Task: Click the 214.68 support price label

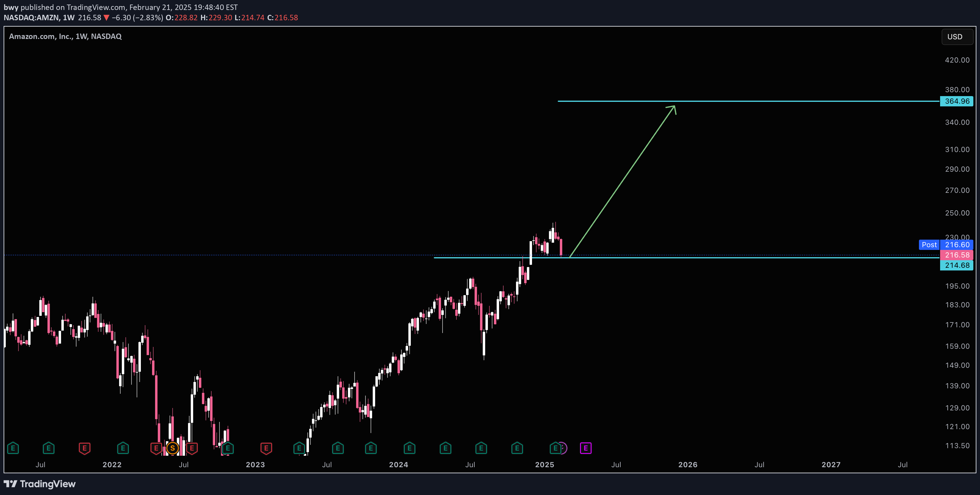Action: coord(957,265)
